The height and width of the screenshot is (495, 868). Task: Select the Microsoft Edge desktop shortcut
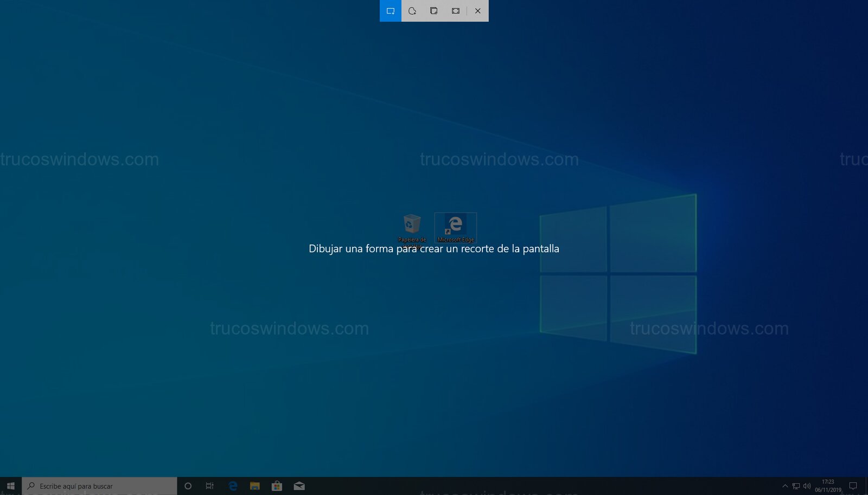pos(455,228)
